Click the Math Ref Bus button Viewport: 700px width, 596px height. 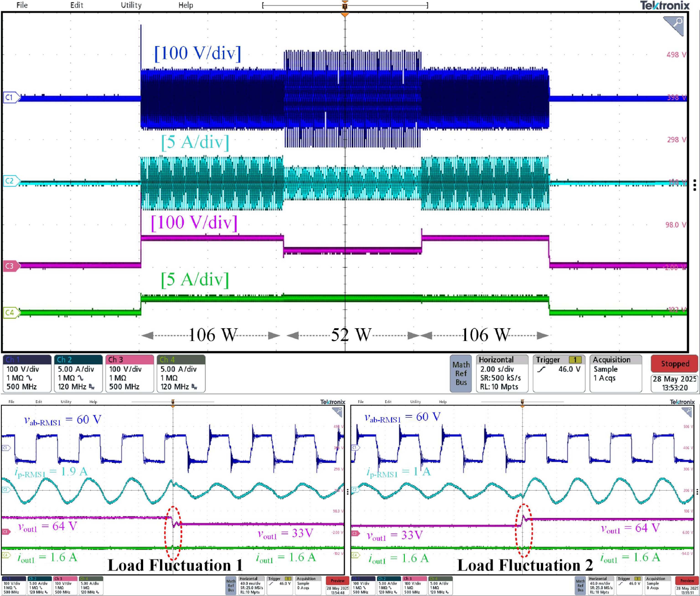(x=461, y=373)
